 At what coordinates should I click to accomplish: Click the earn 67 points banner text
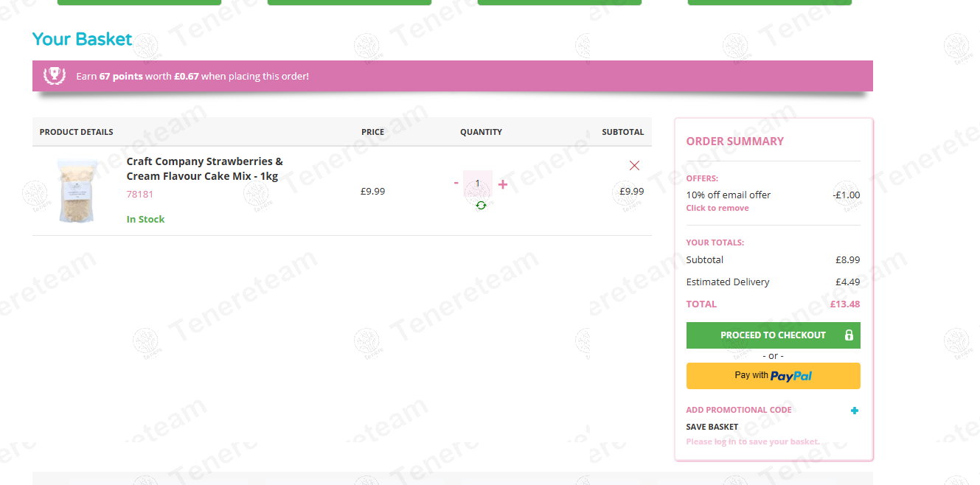pyautogui.click(x=192, y=76)
